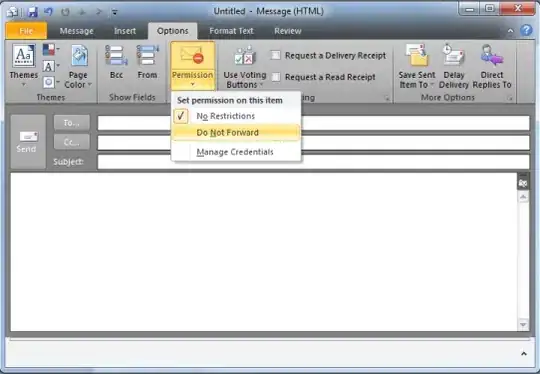Open Save Sent Item To menu
The image size is (540, 374).
click(x=417, y=66)
